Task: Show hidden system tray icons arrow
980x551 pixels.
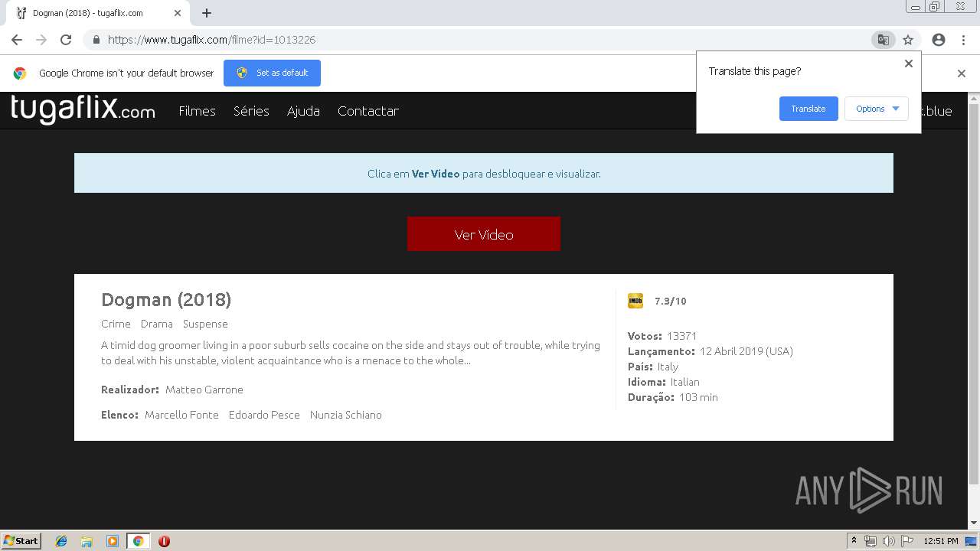Action: [854, 541]
